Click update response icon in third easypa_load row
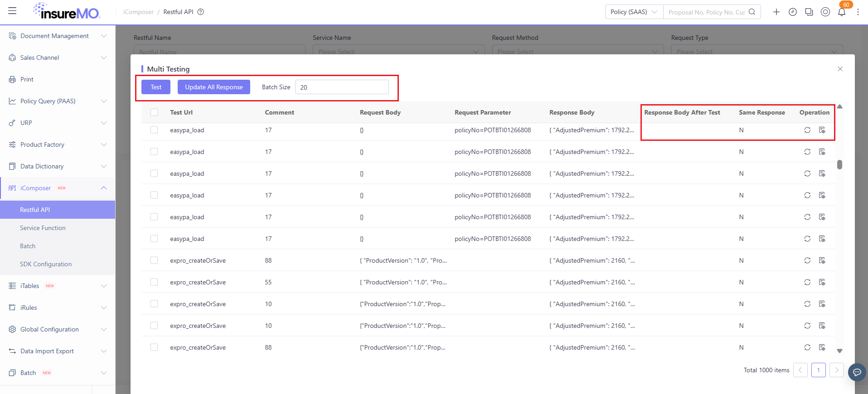The width and height of the screenshot is (868, 394). (822, 173)
